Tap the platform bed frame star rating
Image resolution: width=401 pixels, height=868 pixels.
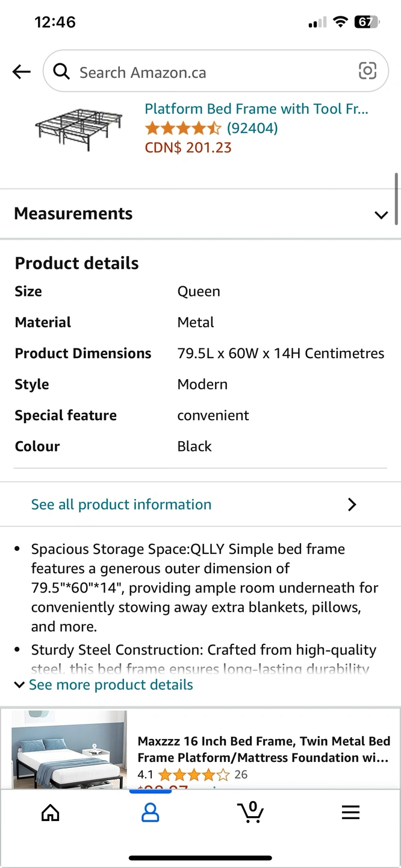coord(183,128)
